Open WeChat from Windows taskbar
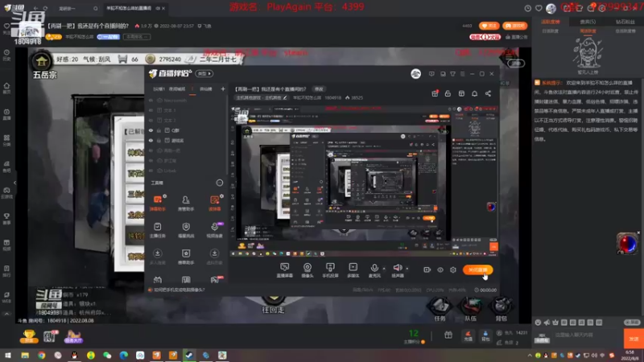 point(107,356)
